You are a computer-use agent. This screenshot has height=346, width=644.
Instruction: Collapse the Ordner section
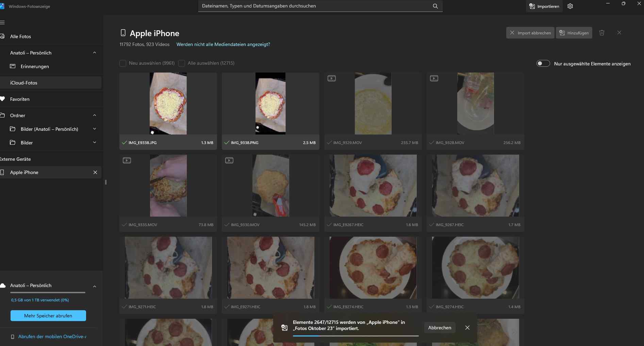[95, 115]
